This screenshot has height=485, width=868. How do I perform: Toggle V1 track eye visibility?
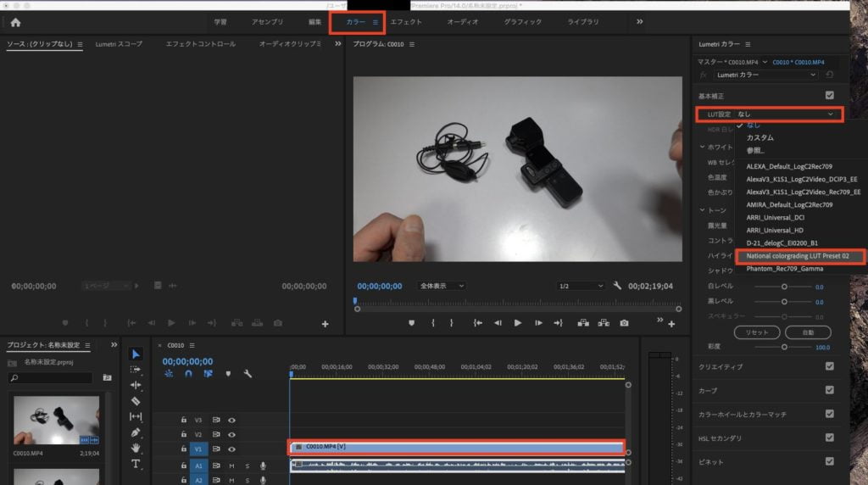point(231,449)
